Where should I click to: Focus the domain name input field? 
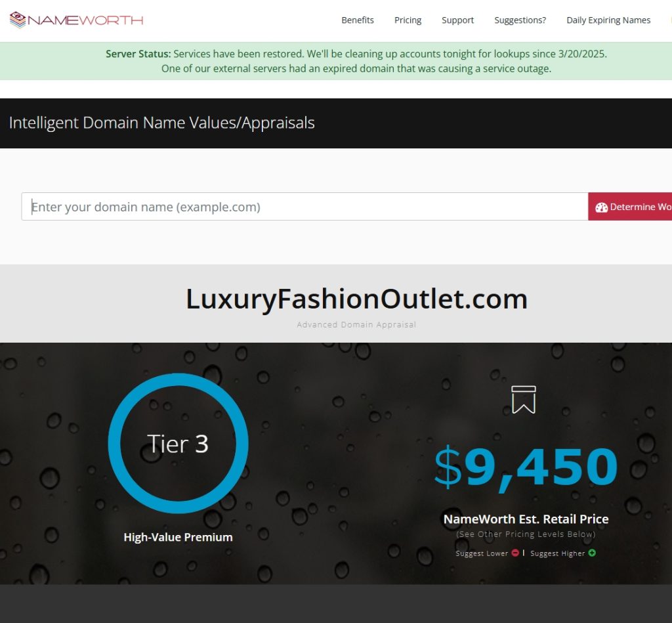pyautogui.click(x=305, y=207)
